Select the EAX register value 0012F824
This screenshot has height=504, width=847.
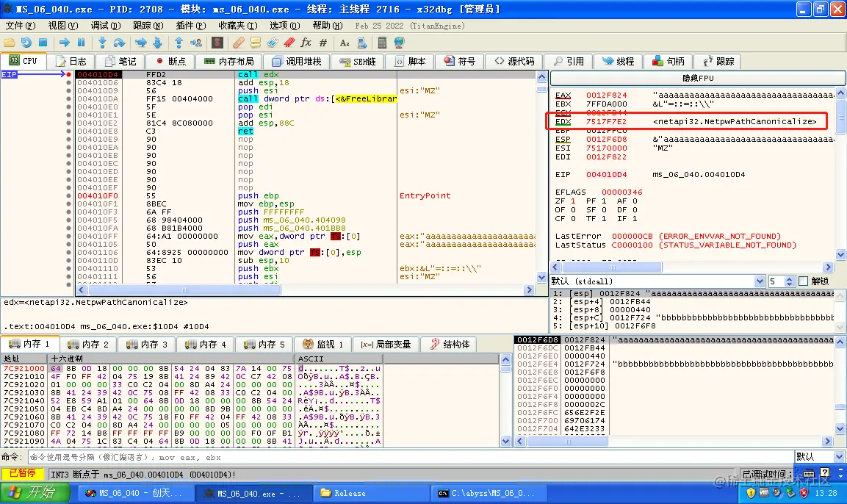(x=606, y=95)
